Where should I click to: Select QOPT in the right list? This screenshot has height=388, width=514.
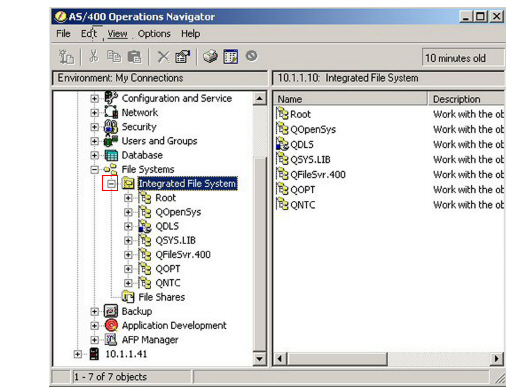point(302,189)
